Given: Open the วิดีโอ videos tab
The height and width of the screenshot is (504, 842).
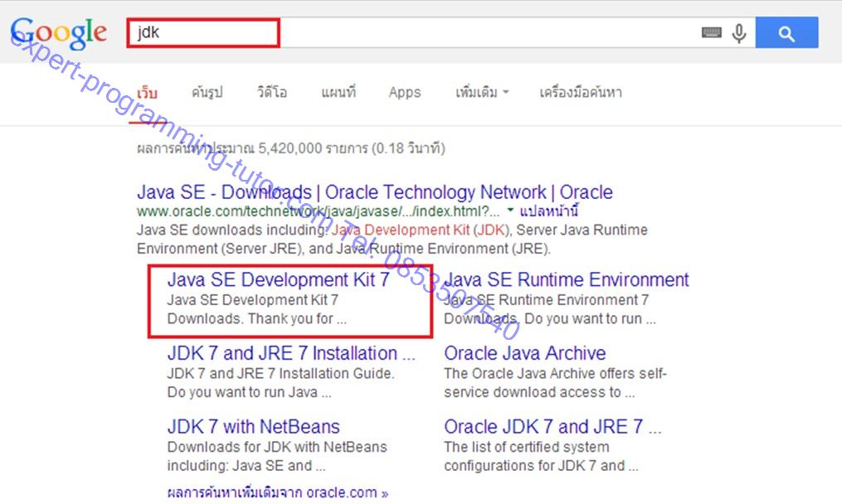Looking at the screenshot, I should pos(272,92).
